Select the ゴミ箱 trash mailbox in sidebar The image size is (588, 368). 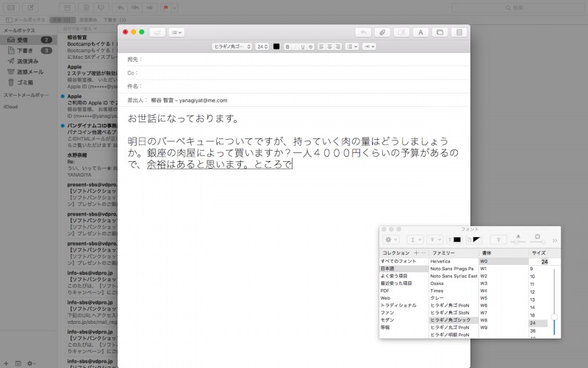[29, 82]
